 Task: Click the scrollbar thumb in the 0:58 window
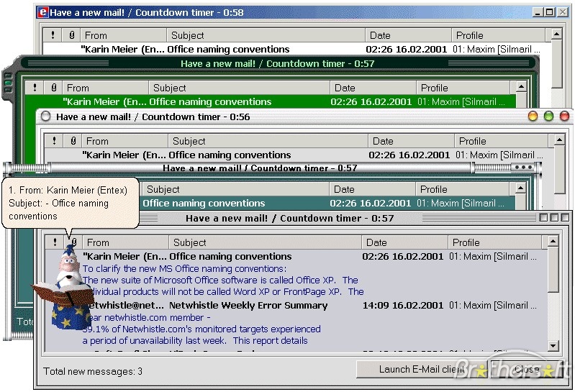click(557, 64)
